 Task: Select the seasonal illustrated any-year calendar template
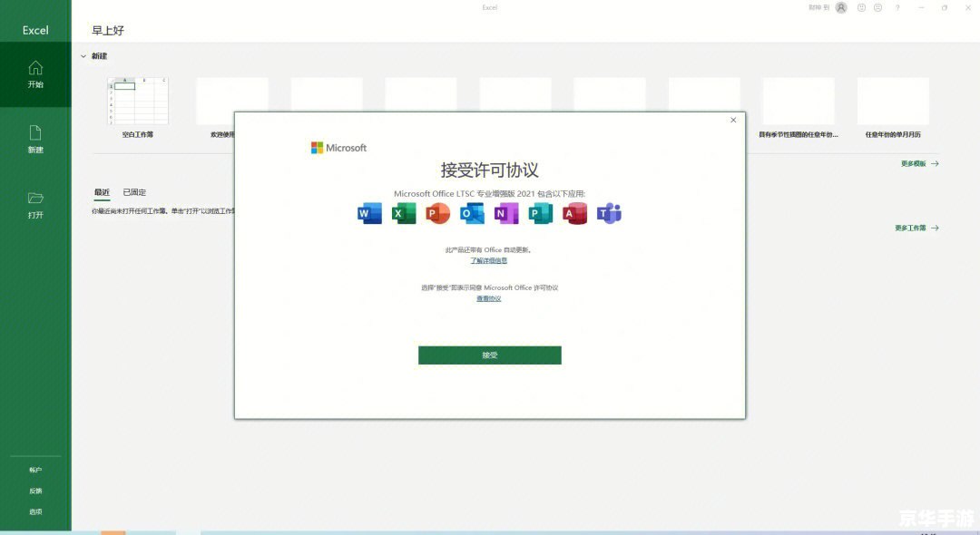pos(799,102)
